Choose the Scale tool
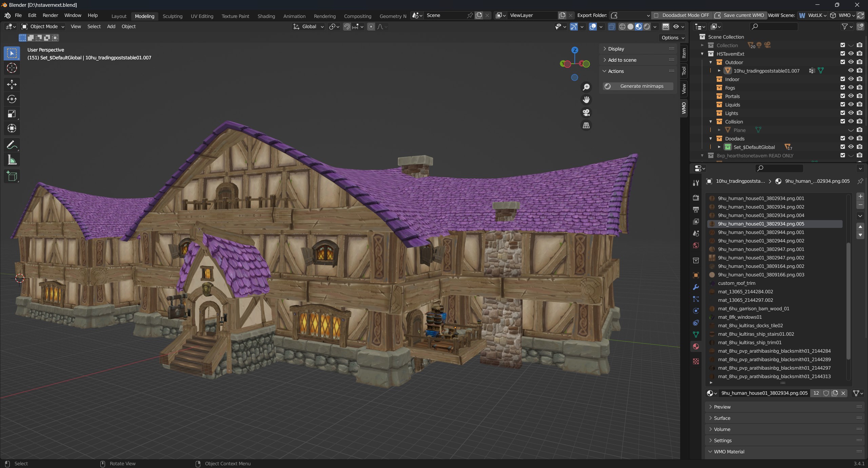The width and height of the screenshot is (868, 468). 12,114
